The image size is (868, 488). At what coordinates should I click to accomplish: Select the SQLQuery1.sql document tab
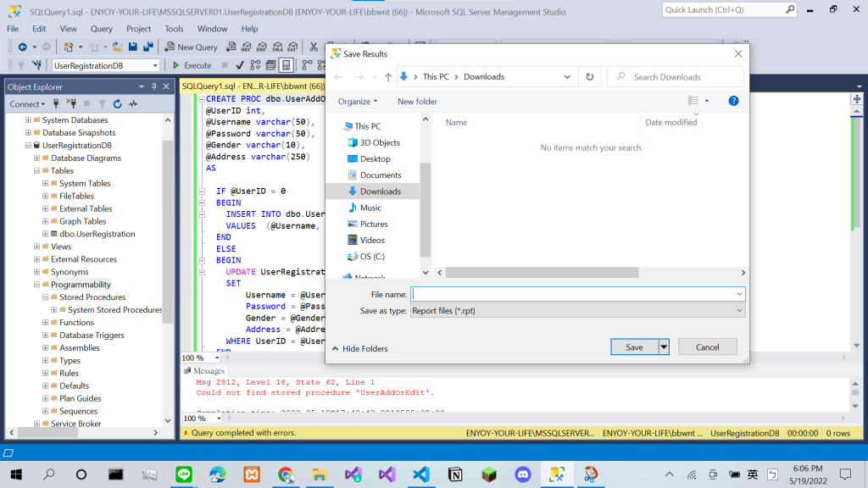click(253, 86)
